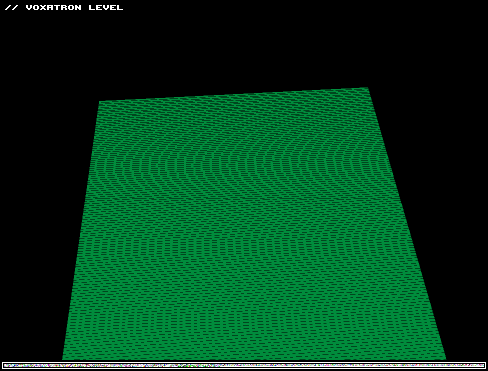
Task: Click the bottom-right corner of the green floor
Action: pos(445,359)
